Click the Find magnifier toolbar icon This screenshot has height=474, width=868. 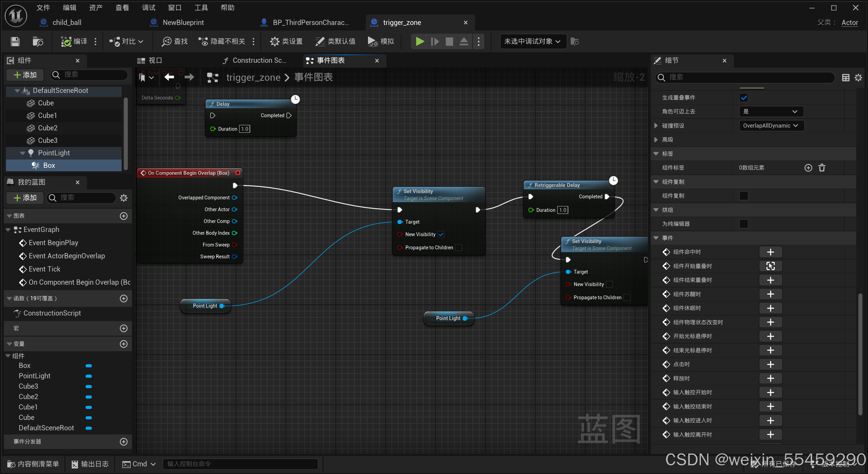167,42
